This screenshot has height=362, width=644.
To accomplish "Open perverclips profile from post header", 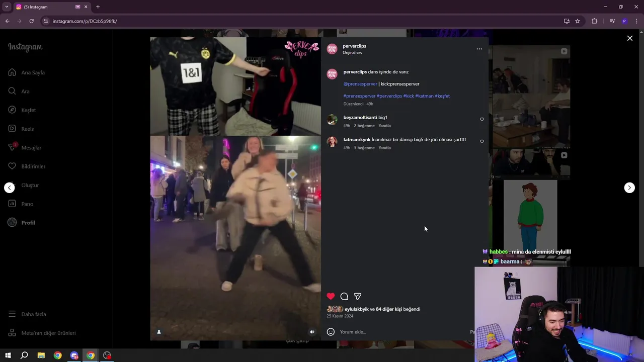I will tap(354, 46).
